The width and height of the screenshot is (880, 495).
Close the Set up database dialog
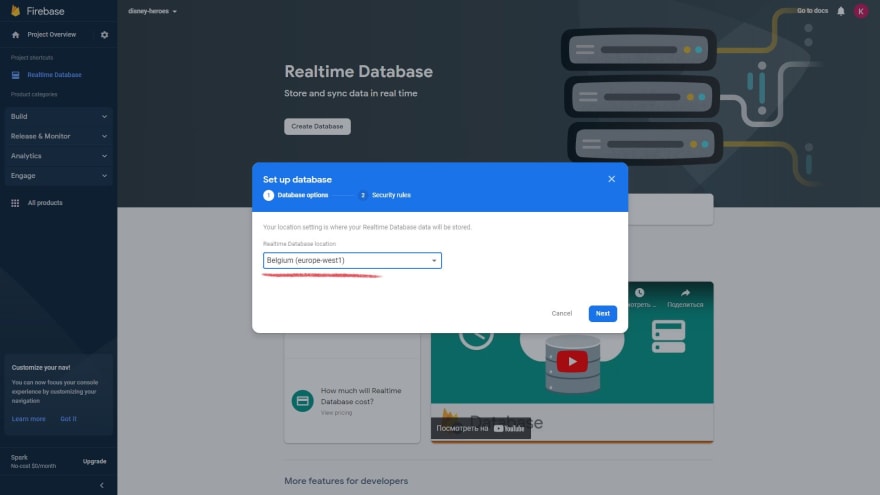(x=612, y=179)
